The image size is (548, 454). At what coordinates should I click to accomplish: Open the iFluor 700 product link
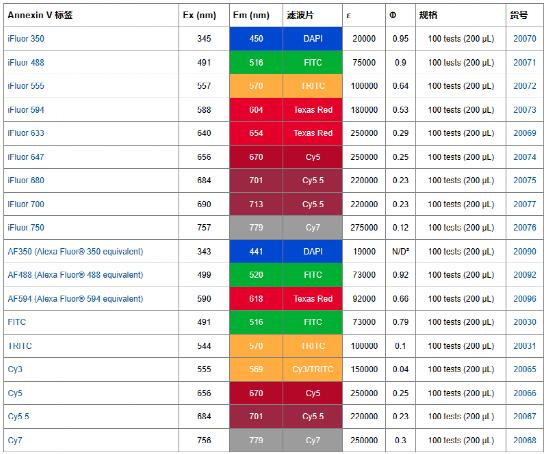pos(26,204)
